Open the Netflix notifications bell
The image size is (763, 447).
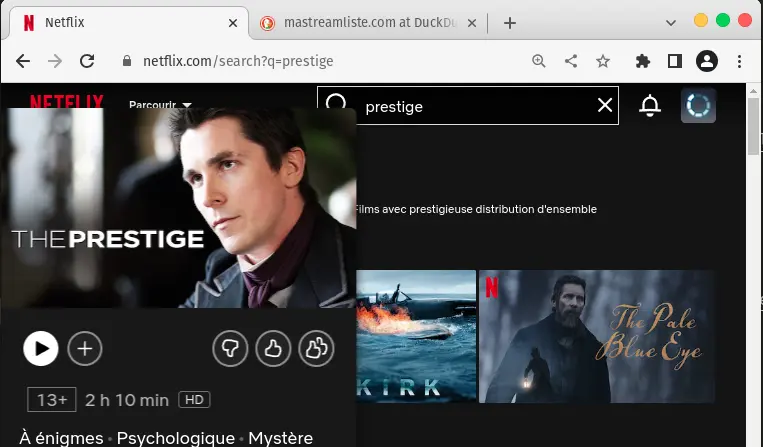[650, 105]
